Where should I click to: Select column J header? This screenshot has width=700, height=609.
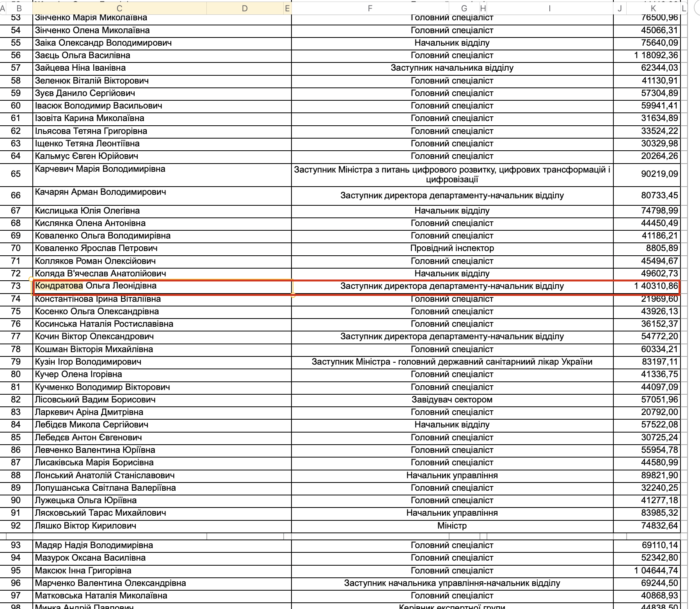pos(620,8)
